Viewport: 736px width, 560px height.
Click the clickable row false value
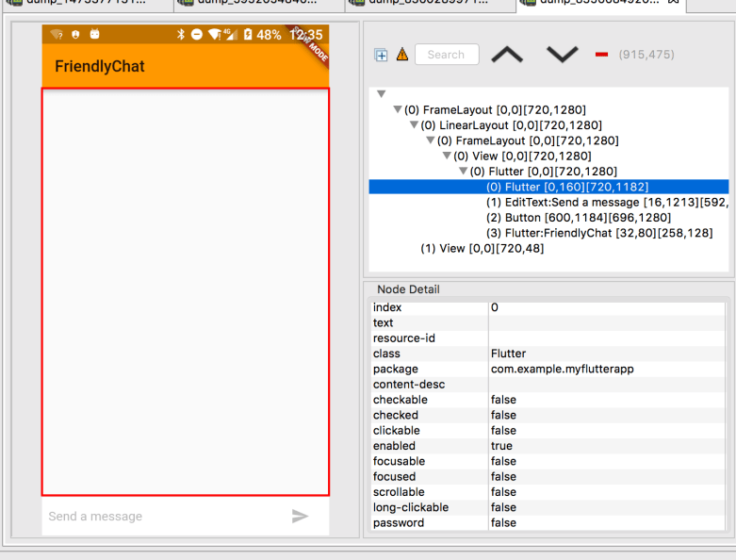[607, 431]
